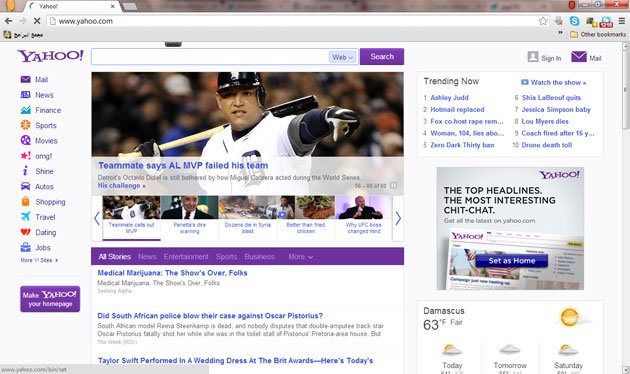Switch to the Entertainment stories tab
Image resolution: width=630 pixels, height=374 pixels.
coord(186,257)
